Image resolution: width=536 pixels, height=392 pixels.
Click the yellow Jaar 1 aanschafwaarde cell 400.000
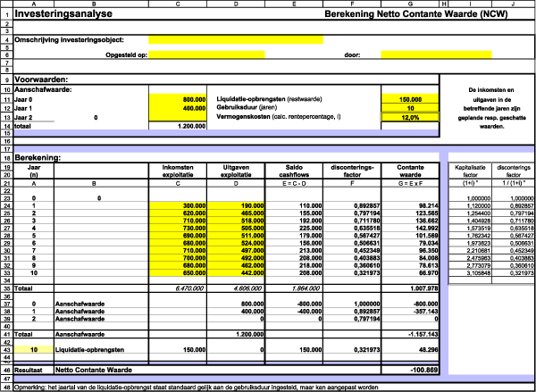coord(178,108)
